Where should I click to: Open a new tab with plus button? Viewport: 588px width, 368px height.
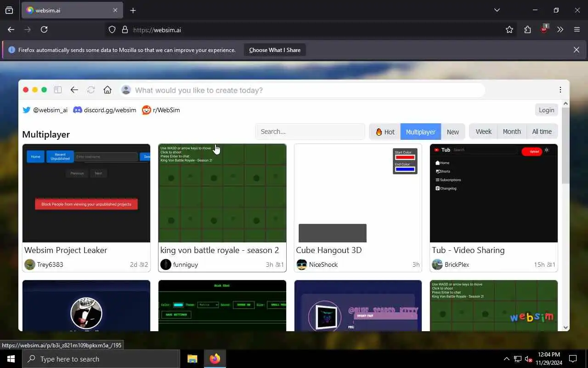[133, 10]
